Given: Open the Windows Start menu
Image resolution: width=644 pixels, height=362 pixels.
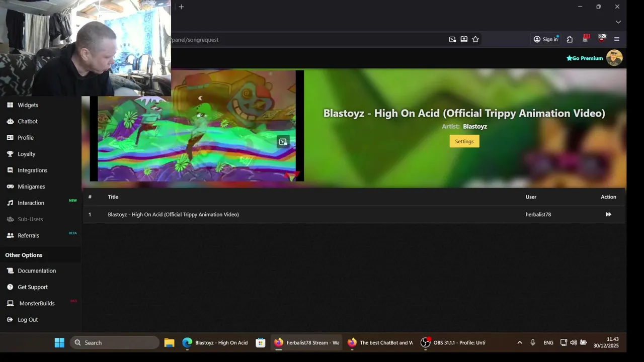Looking at the screenshot, I should [x=59, y=343].
